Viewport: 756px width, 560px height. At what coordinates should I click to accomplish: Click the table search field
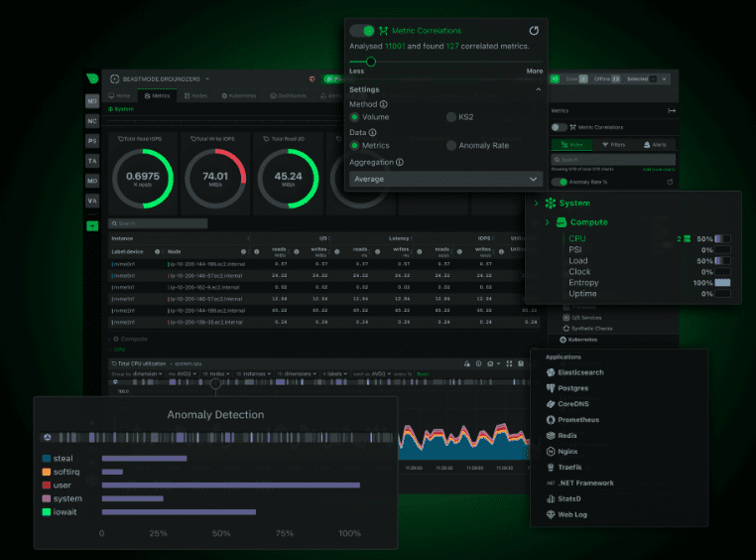click(158, 223)
